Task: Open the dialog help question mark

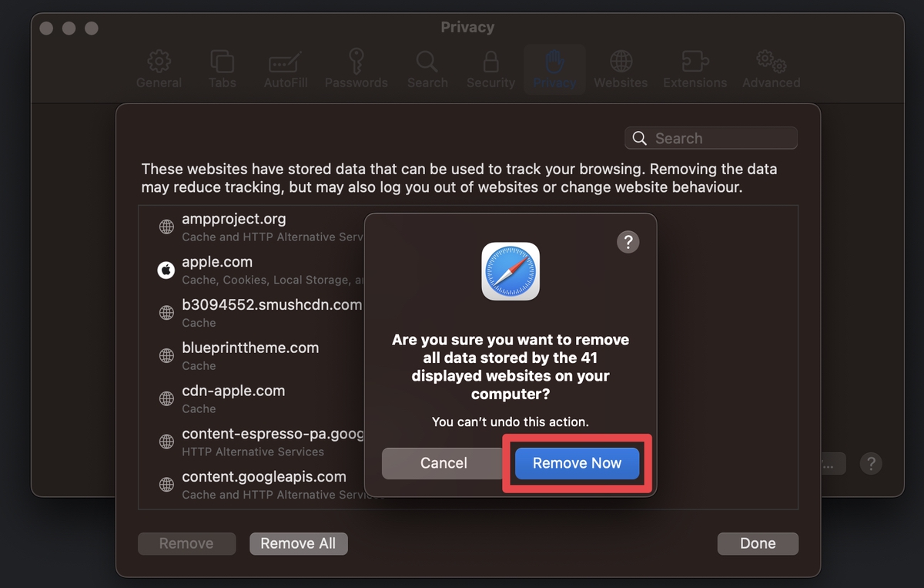Action: point(628,241)
